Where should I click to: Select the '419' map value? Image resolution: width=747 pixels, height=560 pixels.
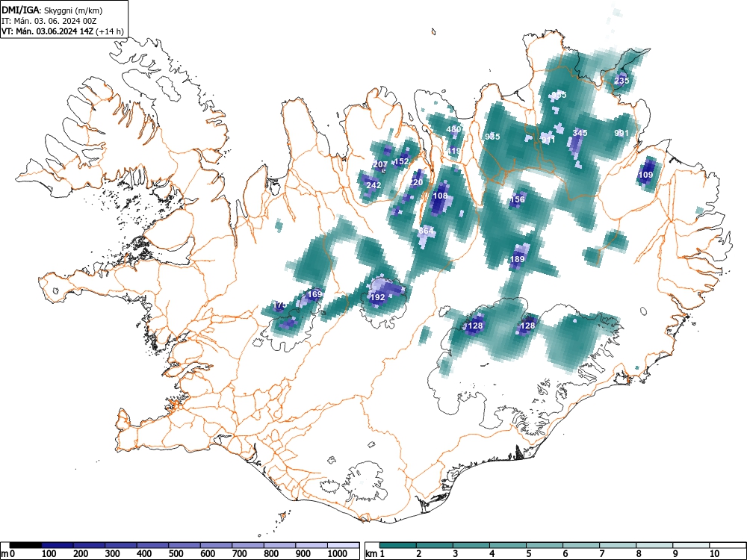(453, 151)
